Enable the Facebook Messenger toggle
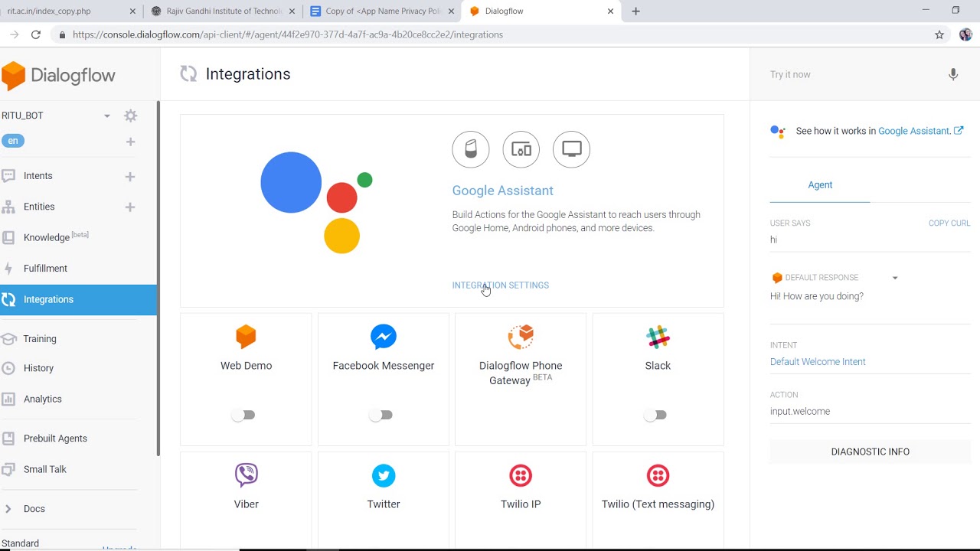This screenshot has height=551, width=980. 381,415
